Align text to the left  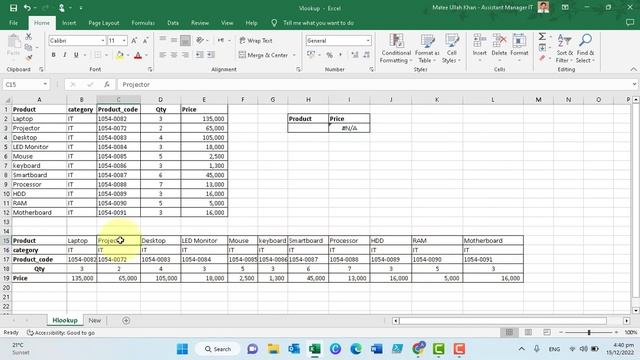[162, 55]
